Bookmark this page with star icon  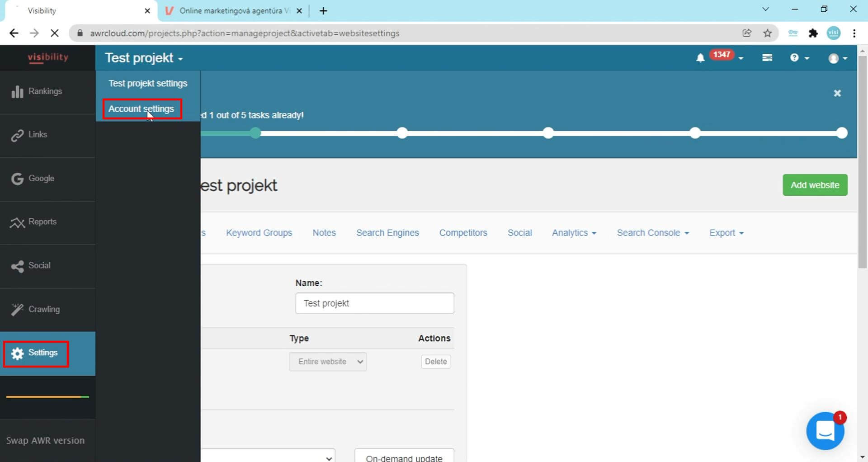tap(768, 33)
